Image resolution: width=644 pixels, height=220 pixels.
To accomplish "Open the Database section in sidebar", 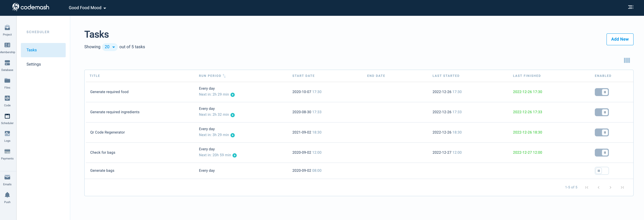I will coord(7,65).
